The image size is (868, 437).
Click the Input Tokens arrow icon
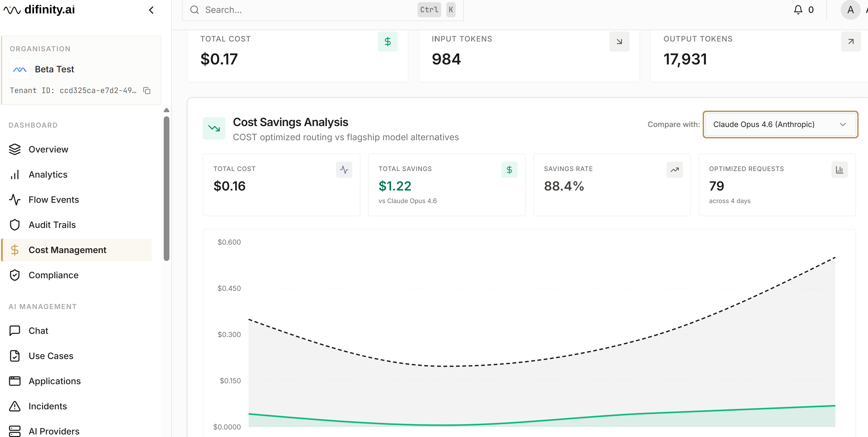coord(619,41)
